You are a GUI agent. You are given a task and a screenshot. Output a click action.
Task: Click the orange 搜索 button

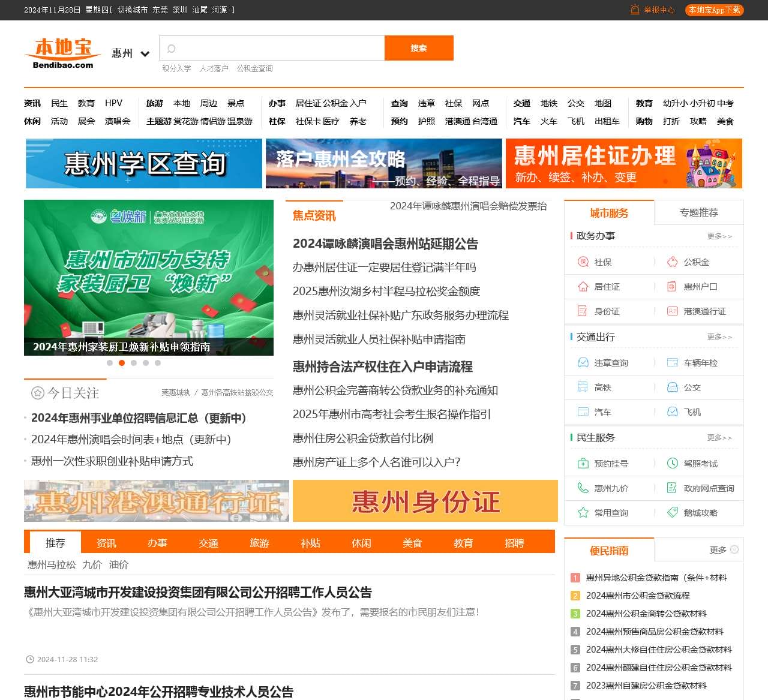point(419,48)
